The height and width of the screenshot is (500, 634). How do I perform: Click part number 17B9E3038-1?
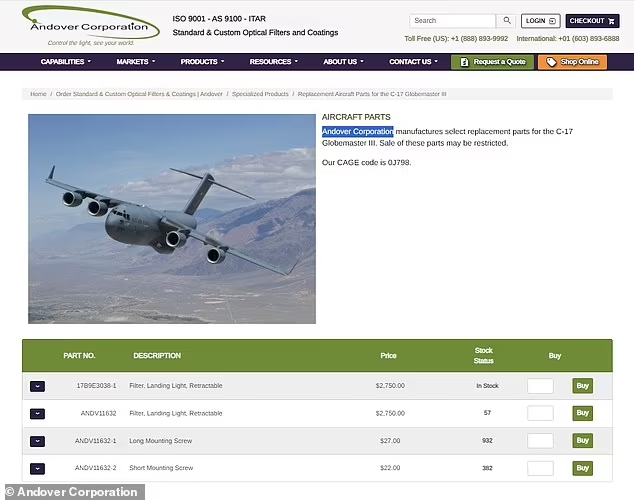(96, 386)
